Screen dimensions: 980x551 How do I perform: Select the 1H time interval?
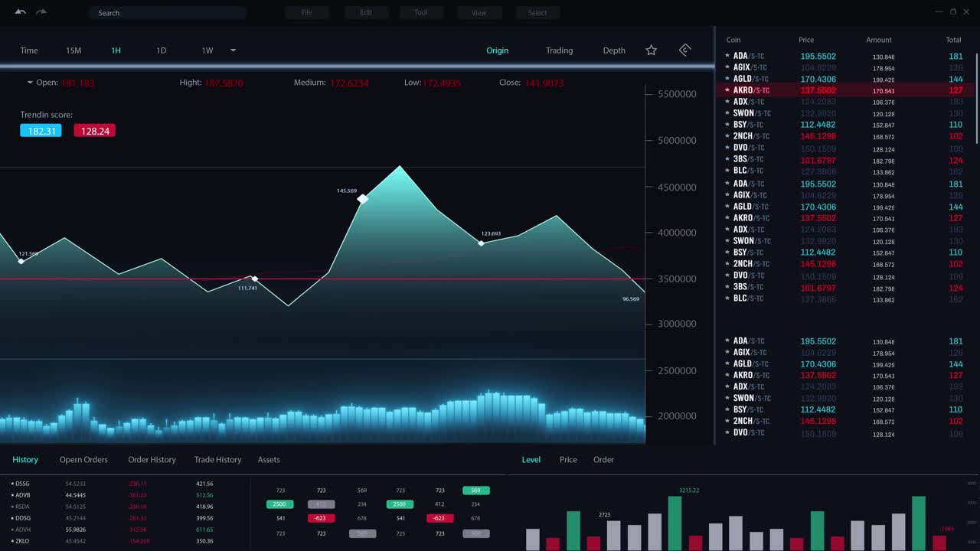coord(116,51)
